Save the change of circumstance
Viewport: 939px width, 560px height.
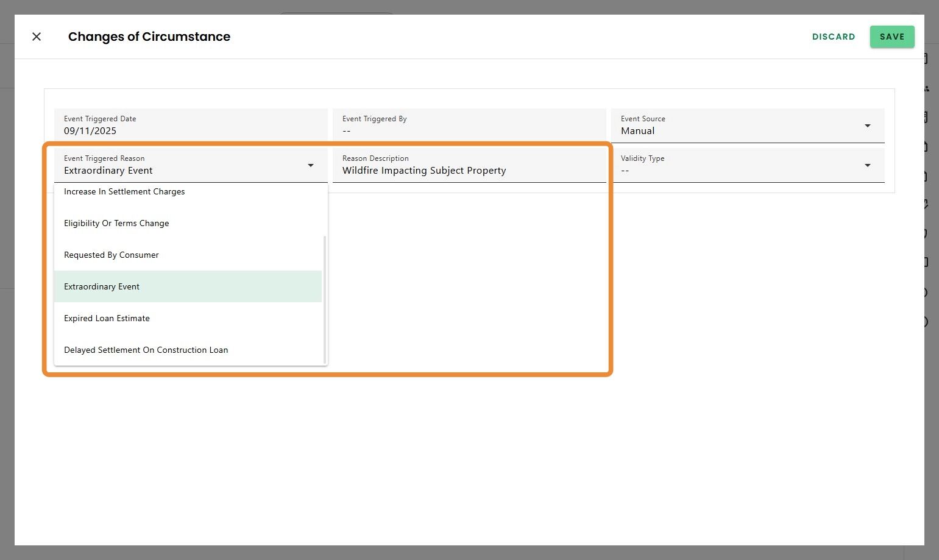point(891,37)
